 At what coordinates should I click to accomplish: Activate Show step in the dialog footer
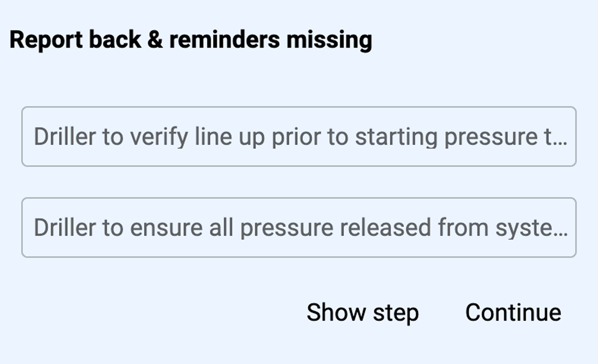(x=362, y=312)
